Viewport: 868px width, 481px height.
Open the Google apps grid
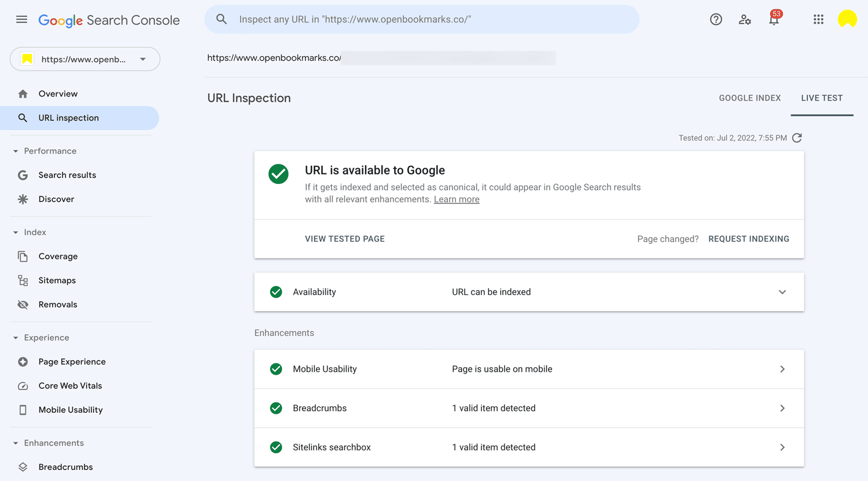coord(818,20)
